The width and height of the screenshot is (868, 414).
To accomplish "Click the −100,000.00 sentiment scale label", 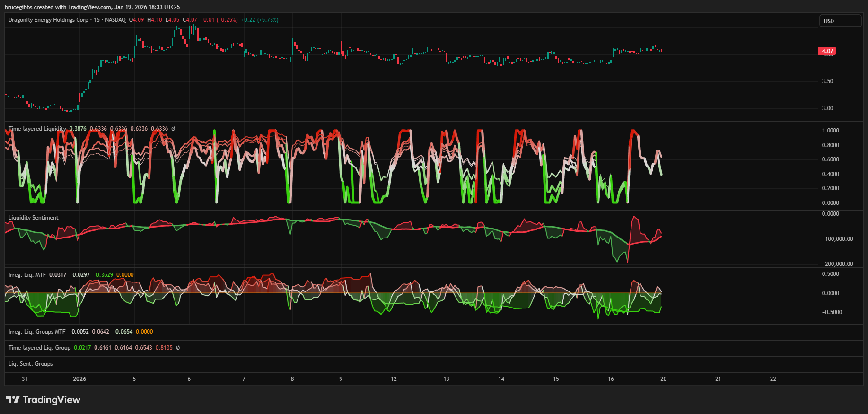I will click(837, 239).
